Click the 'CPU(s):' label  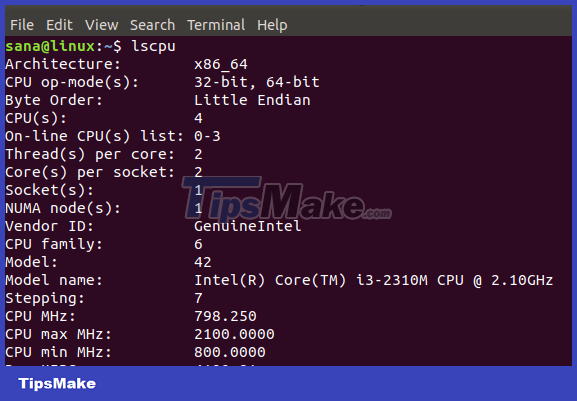(x=36, y=118)
